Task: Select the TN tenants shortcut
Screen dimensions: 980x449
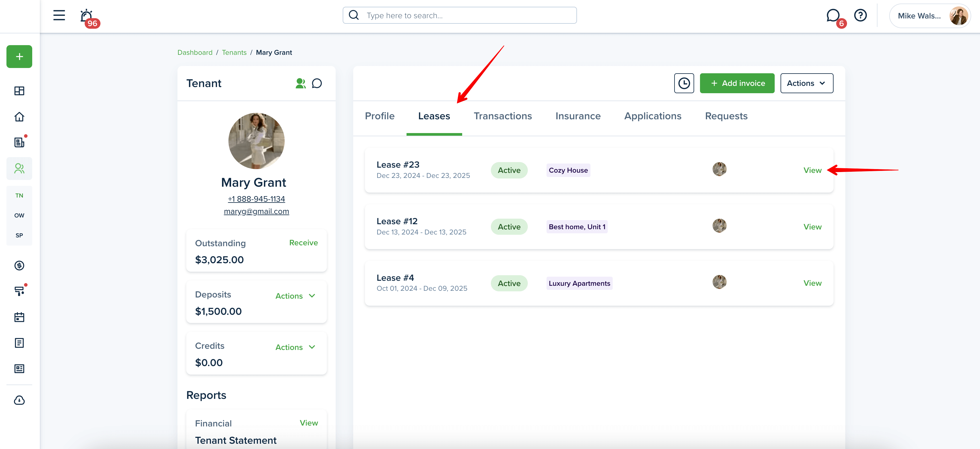Action: click(19, 195)
